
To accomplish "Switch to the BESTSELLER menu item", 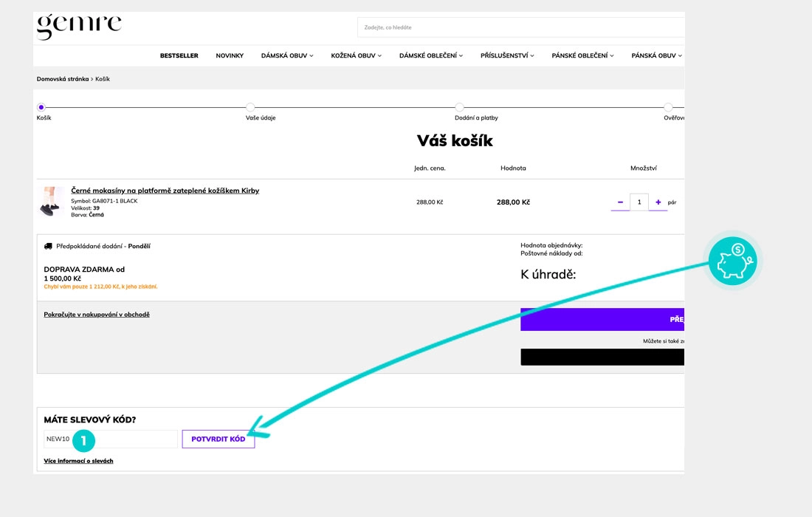I will tap(179, 55).
